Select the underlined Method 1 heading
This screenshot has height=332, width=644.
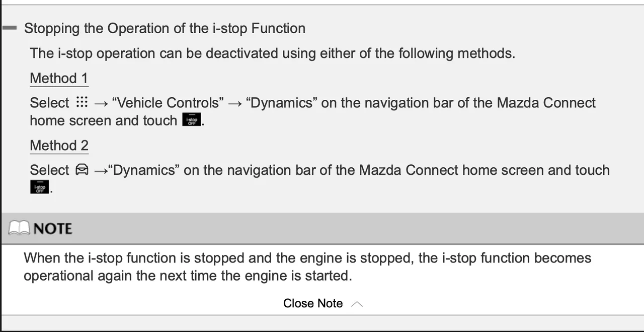[x=59, y=78]
